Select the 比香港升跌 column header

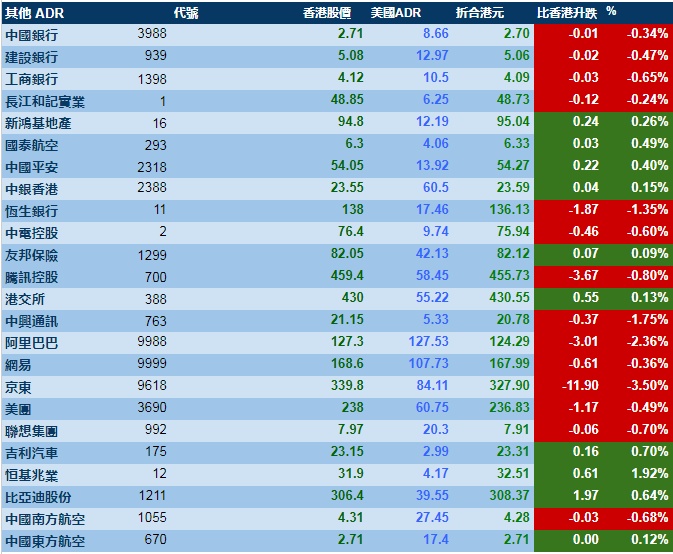(567, 13)
